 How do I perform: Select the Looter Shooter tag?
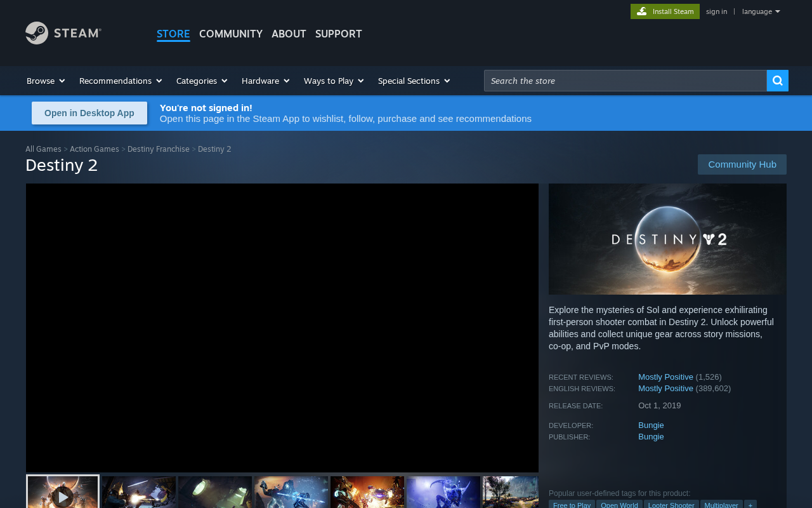pyautogui.click(x=671, y=504)
